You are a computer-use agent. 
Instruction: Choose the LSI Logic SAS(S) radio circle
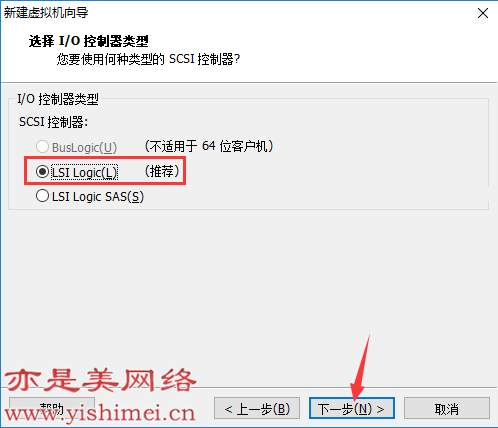click(42, 196)
